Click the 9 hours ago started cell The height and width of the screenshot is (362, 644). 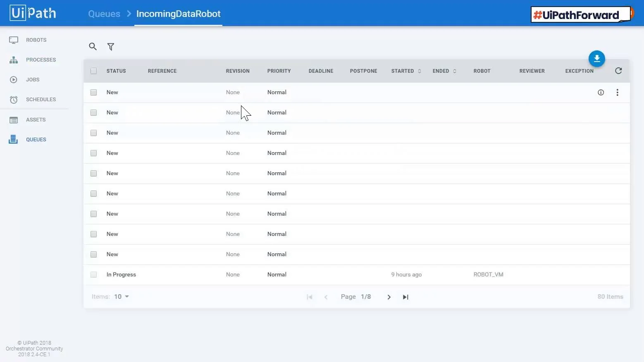pyautogui.click(x=406, y=275)
